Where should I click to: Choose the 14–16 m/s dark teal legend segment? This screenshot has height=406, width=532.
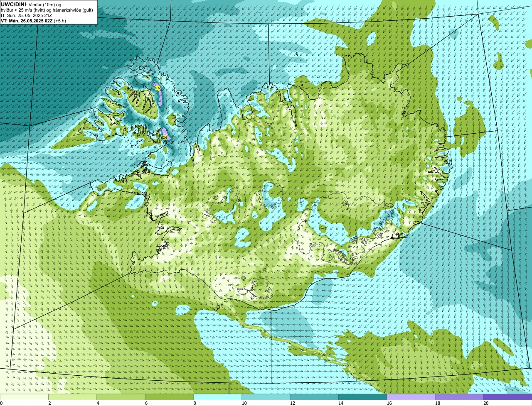[x=362, y=397]
